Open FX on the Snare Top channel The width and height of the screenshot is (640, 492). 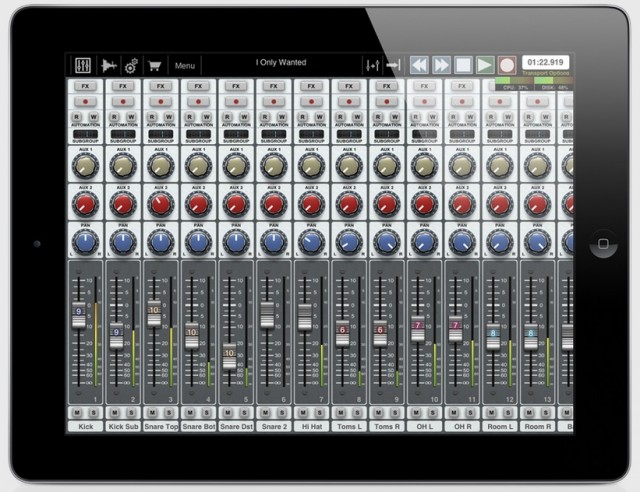(161, 86)
